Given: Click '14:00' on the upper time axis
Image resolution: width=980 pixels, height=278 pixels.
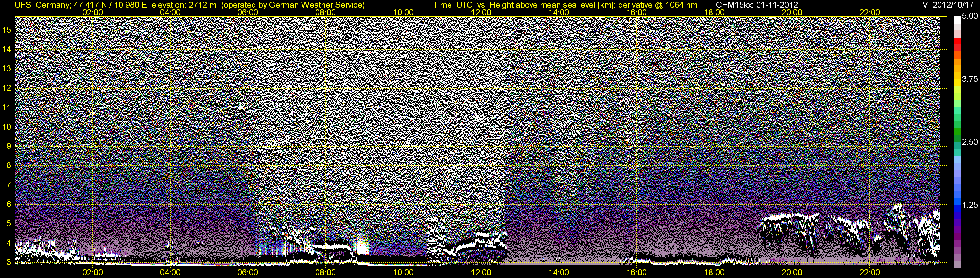Looking at the screenshot, I should [x=559, y=12].
